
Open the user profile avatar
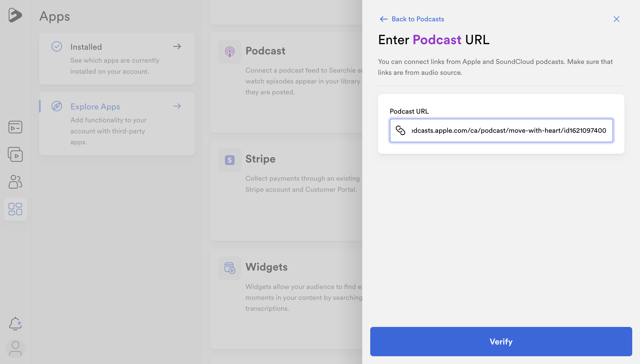[x=15, y=348]
